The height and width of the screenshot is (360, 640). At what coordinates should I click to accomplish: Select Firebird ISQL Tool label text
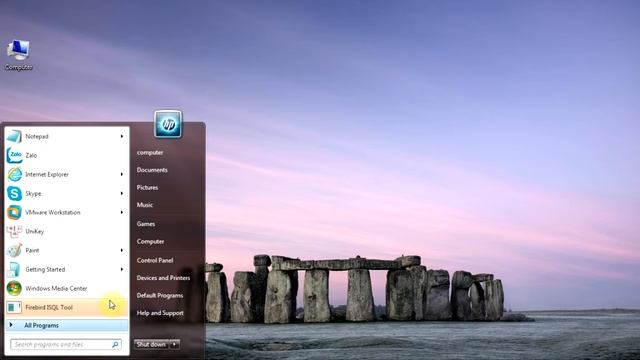(49, 307)
